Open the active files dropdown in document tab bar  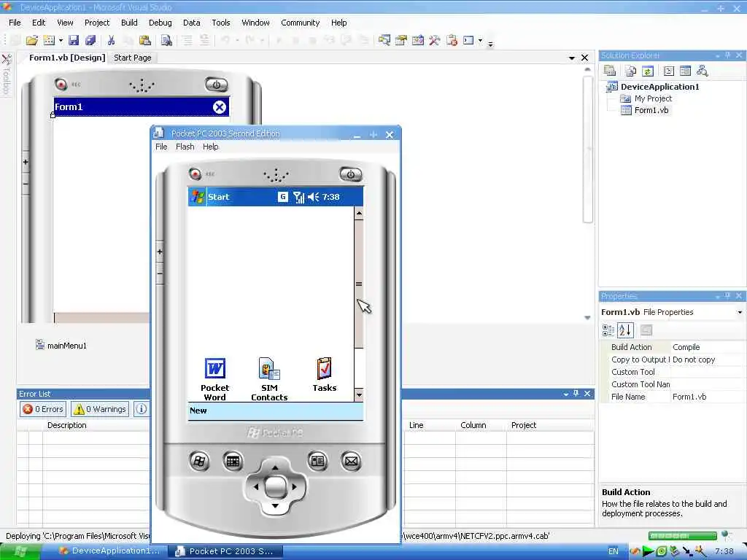[571, 58]
